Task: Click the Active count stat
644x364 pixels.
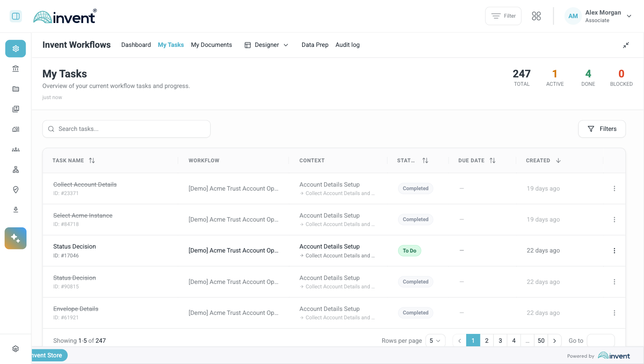Action: coord(555,77)
